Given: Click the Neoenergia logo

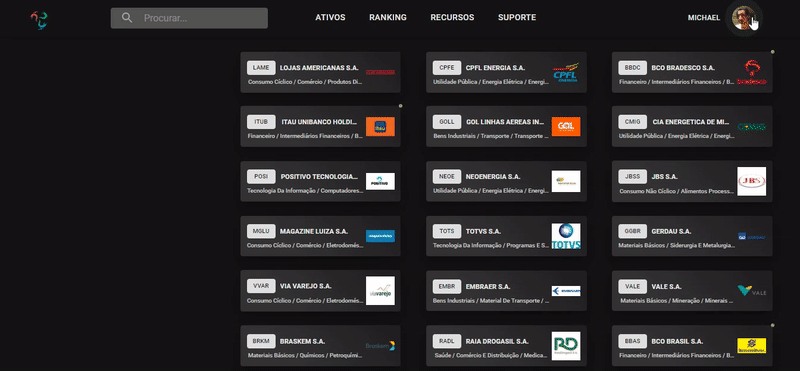Looking at the screenshot, I should pos(566,181).
